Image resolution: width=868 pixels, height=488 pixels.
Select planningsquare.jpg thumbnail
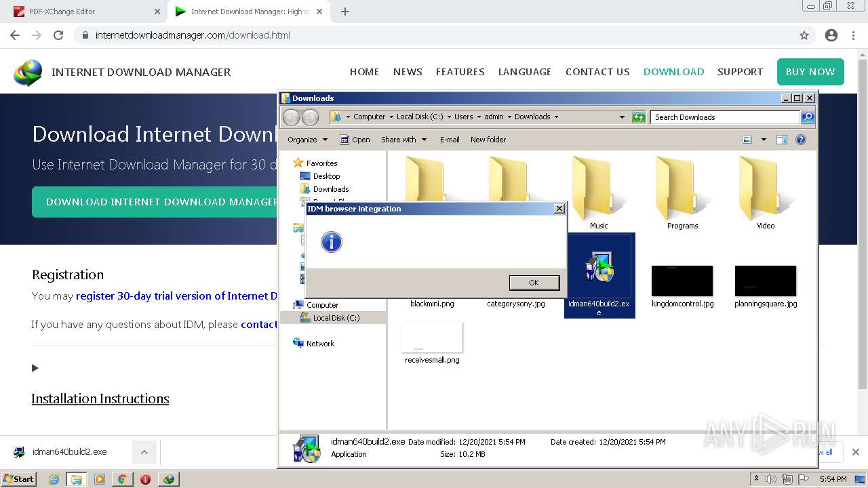tap(766, 281)
